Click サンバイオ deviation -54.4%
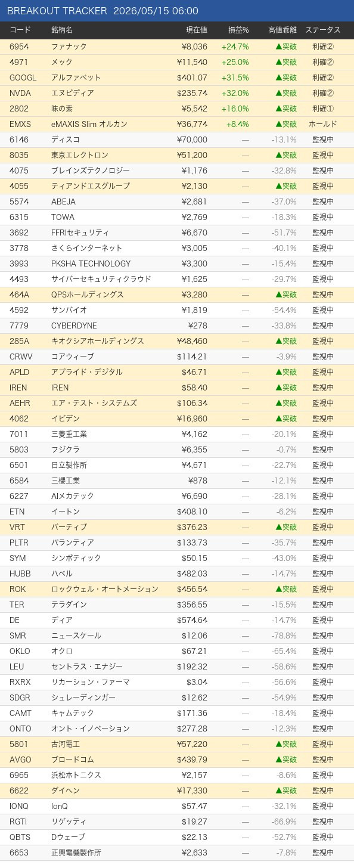The height and width of the screenshot is (868, 354). click(284, 310)
